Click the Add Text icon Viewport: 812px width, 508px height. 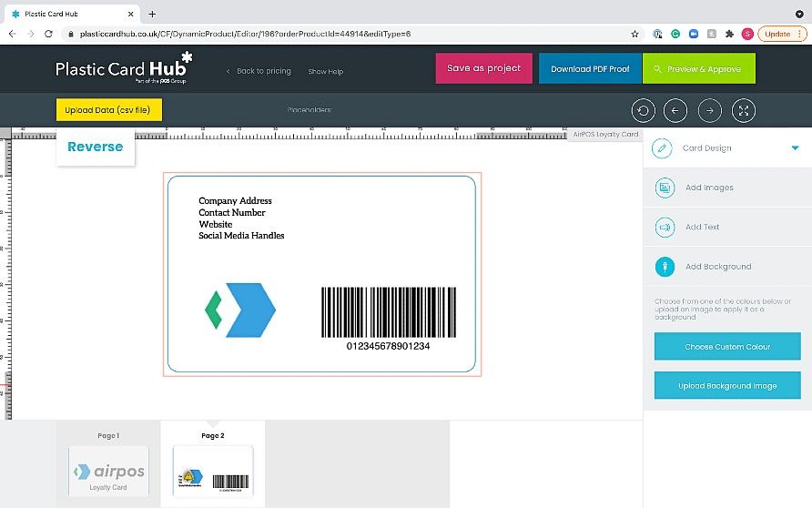(665, 227)
